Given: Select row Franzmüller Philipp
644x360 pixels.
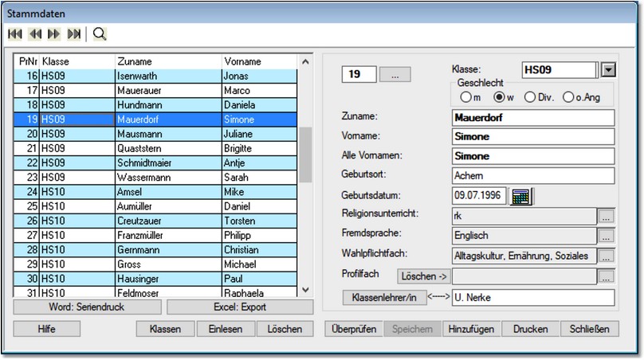Looking at the screenshot, I should coord(155,235).
